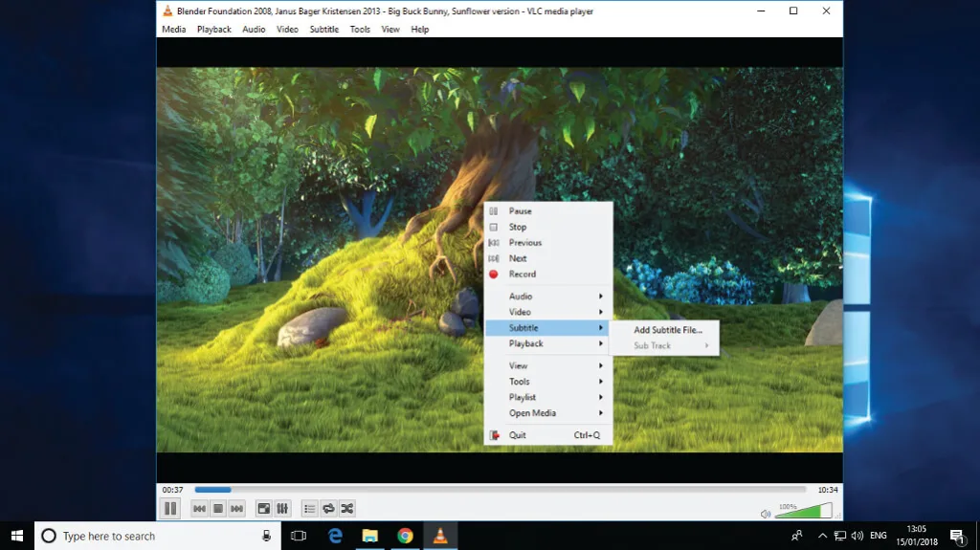Image resolution: width=980 pixels, height=550 pixels.
Task: Expand Playback submenu in context menu
Action: pos(548,343)
